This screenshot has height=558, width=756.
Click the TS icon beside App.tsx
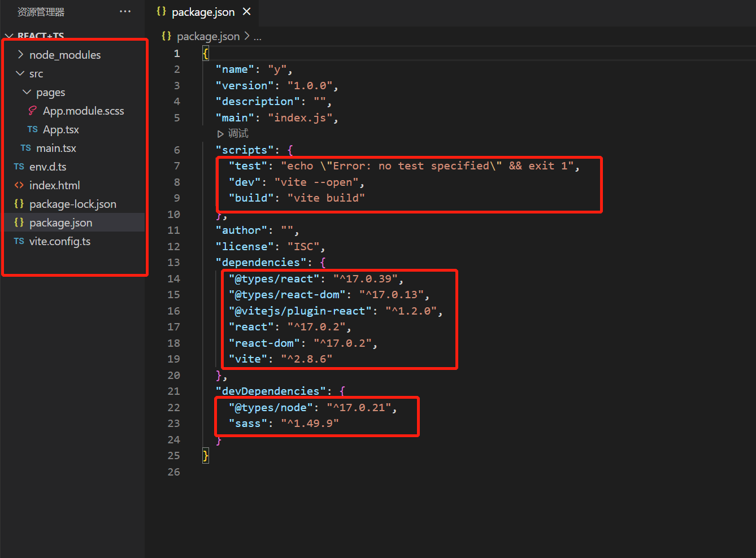coord(33,129)
